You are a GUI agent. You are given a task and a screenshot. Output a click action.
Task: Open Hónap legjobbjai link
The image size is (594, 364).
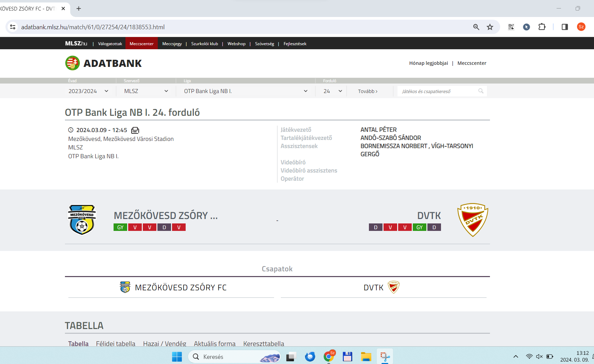428,63
